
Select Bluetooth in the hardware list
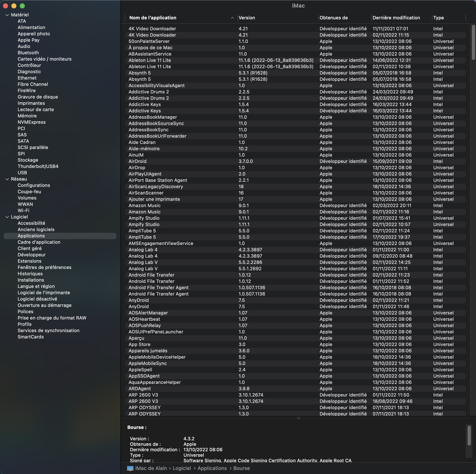pyautogui.click(x=28, y=53)
